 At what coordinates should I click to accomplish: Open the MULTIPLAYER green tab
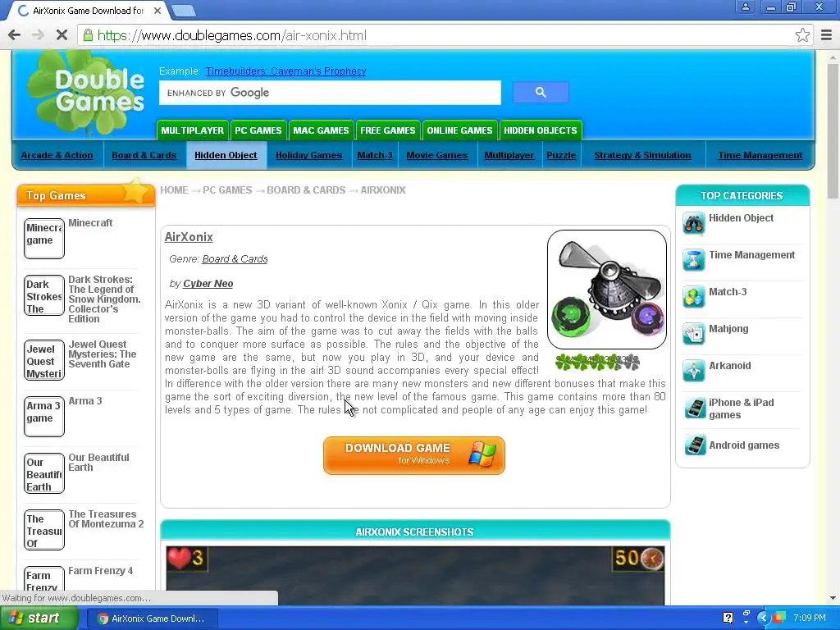coord(192,130)
